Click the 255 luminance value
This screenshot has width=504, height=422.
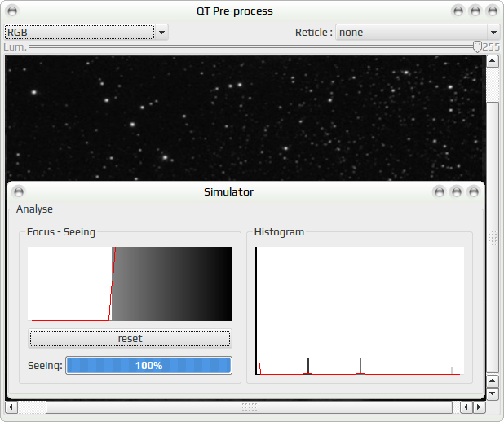[x=491, y=47]
